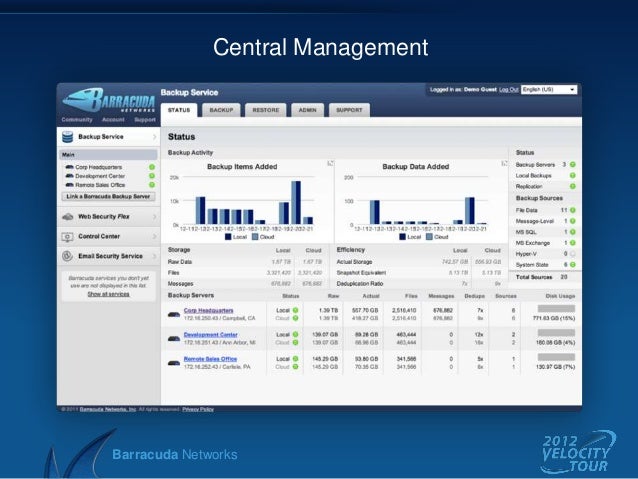Click the Main section header in sidebar
Viewport: 638px width, 479px height.
click(108, 155)
